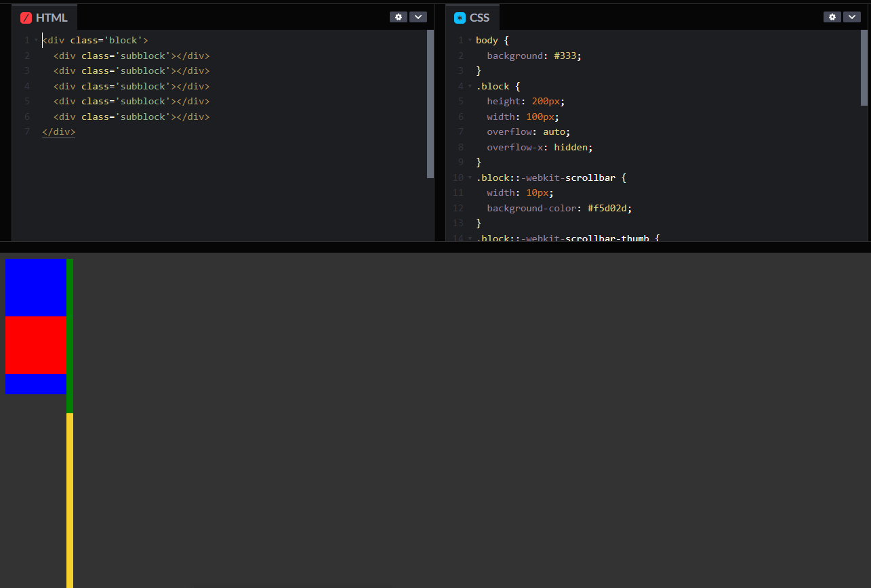Click the red subblock in preview
The height and width of the screenshot is (588, 871).
pos(36,345)
